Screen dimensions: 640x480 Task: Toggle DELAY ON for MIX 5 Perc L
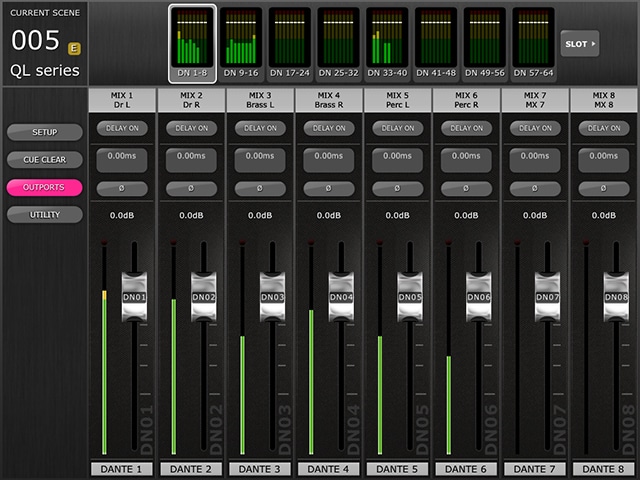[398, 128]
